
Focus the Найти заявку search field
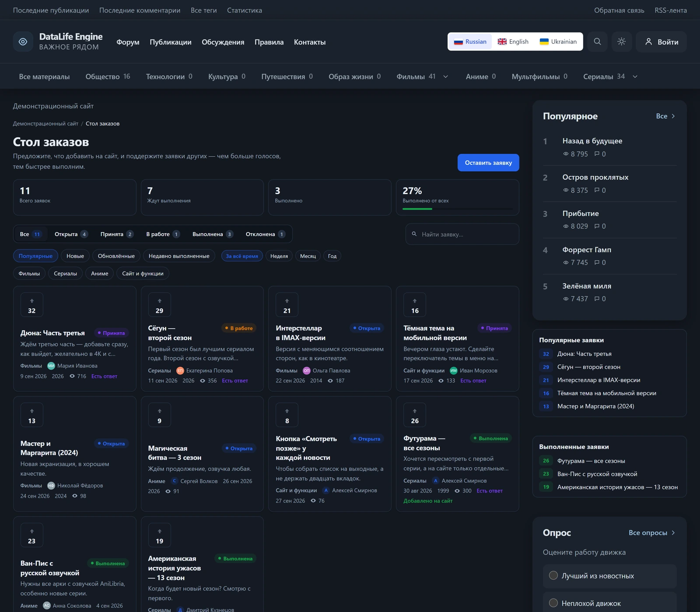click(462, 234)
